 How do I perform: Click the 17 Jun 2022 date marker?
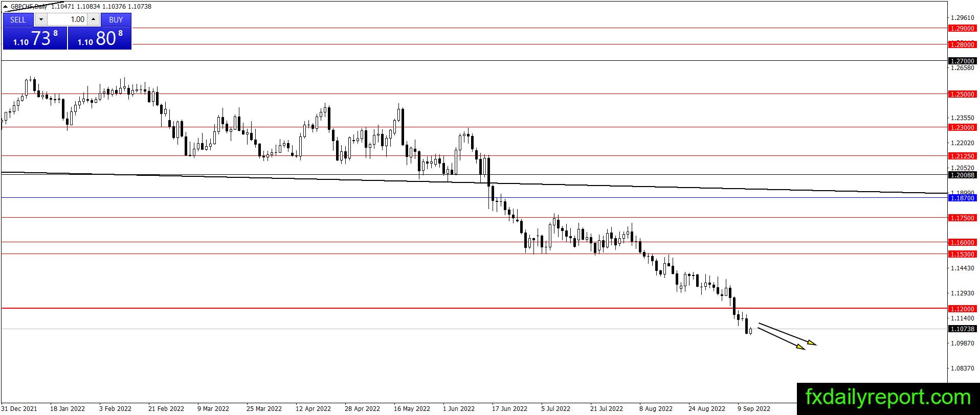click(x=509, y=408)
